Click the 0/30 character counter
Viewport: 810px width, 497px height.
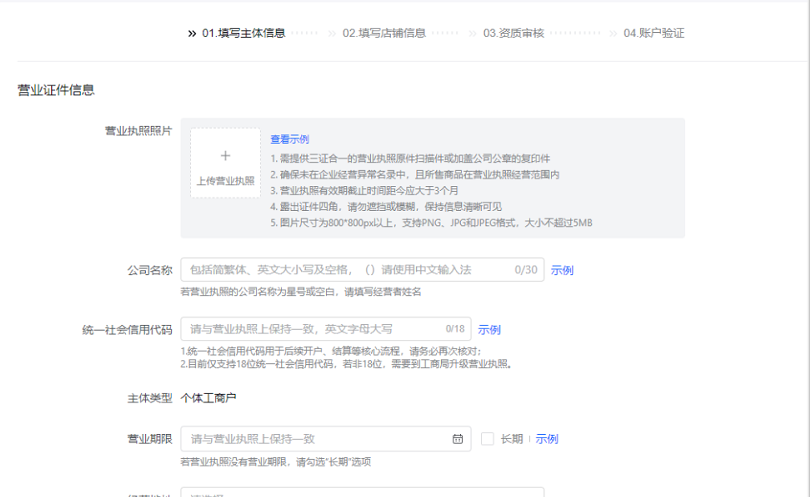[x=526, y=270]
